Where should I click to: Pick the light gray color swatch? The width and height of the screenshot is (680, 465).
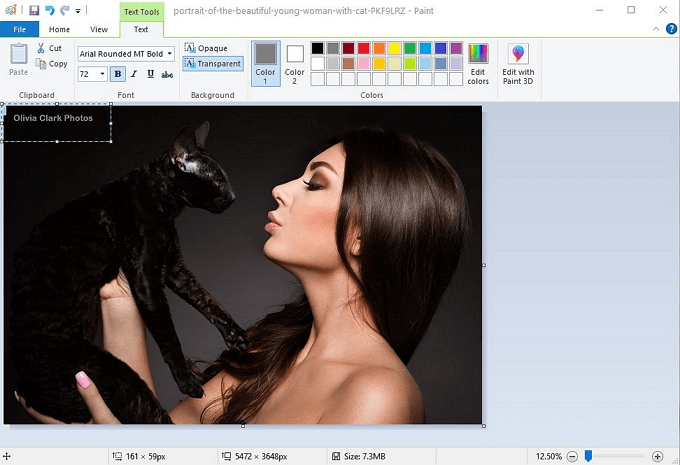coord(333,64)
